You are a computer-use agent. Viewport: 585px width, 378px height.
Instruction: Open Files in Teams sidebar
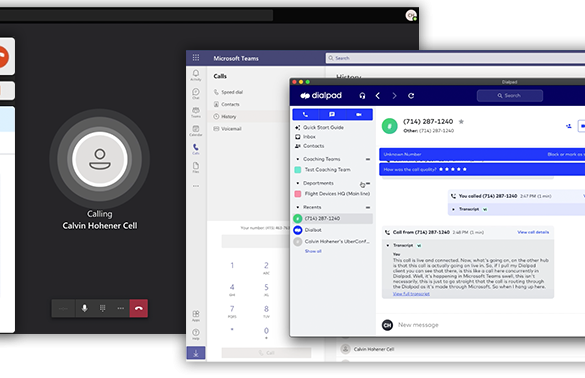[196, 167]
